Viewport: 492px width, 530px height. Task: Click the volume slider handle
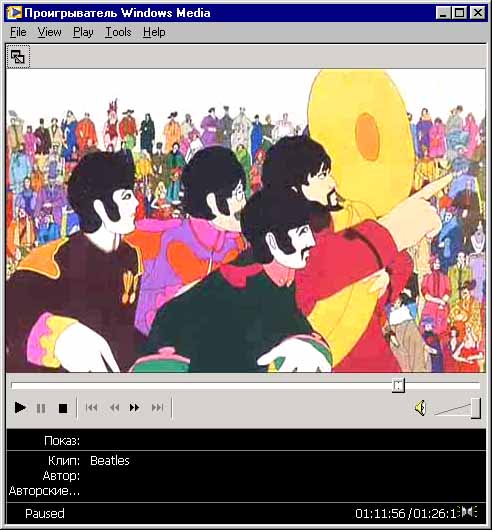point(476,408)
